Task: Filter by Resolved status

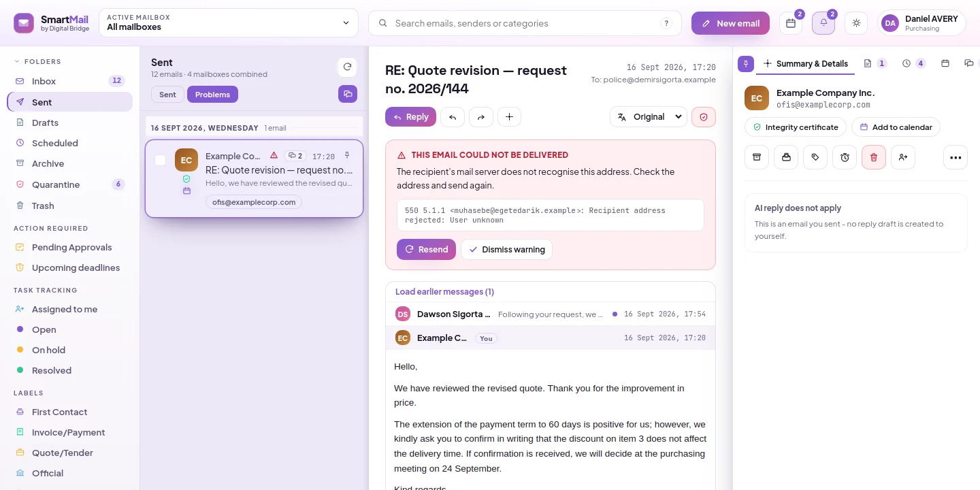Action: pos(69,370)
